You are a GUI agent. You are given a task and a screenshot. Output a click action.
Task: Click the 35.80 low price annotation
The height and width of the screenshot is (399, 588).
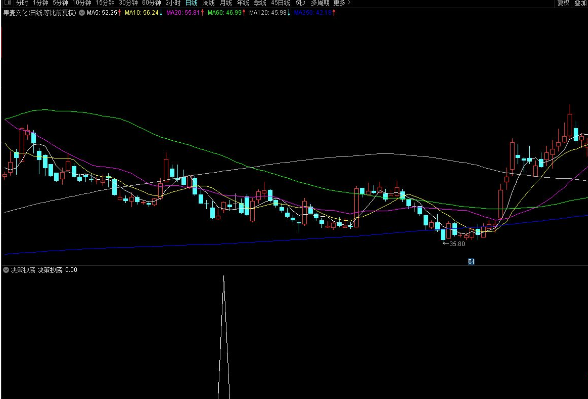coord(454,244)
